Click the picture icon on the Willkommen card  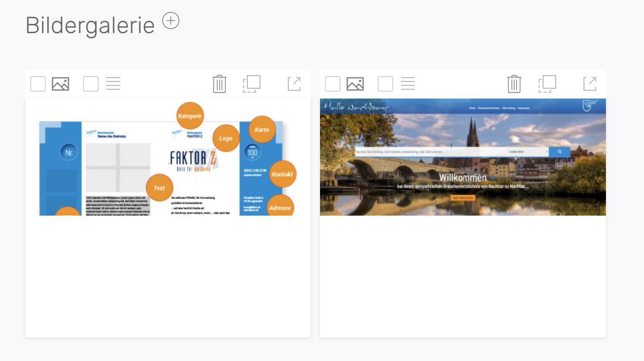(355, 84)
